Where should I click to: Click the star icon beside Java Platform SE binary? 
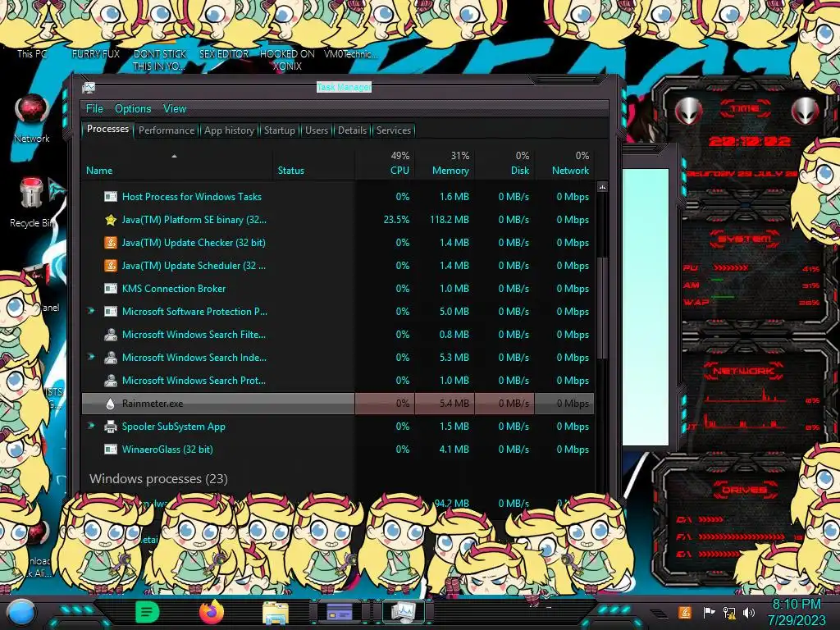click(x=111, y=220)
